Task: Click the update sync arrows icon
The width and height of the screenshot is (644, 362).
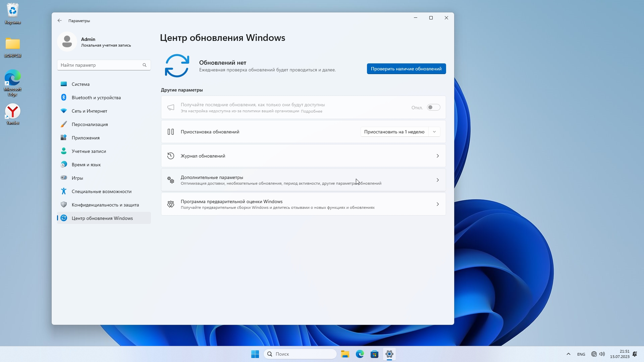Action: click(x=177, y=66)
